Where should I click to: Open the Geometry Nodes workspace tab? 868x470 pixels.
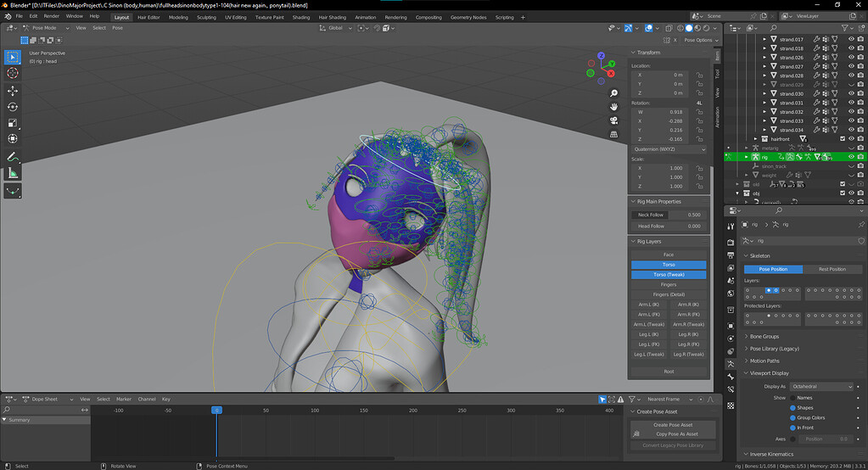coord(468,17)
